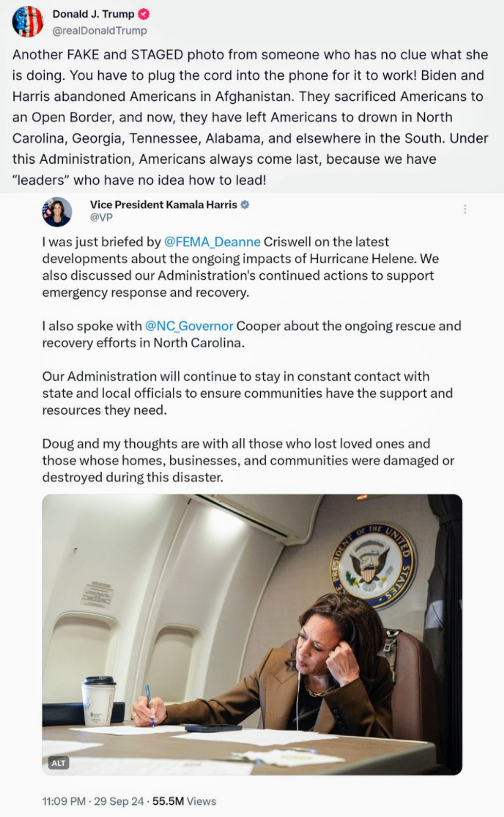
Task: Click Donald J. Trump's profile avatar
Action: click(x=28, y=22)
